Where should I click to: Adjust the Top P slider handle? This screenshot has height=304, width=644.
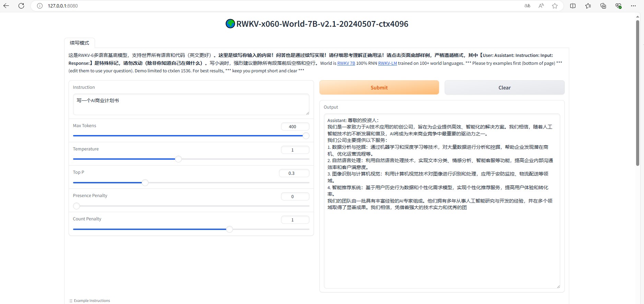(145, 182)
